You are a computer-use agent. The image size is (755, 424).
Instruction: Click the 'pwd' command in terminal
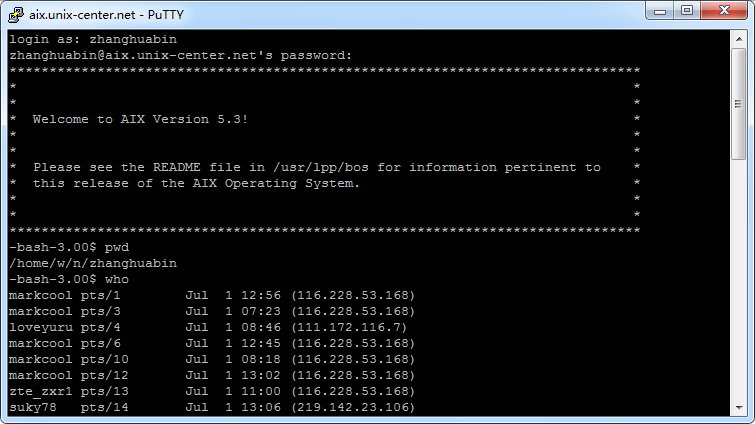pyautogui.click(x=117, y=247)
